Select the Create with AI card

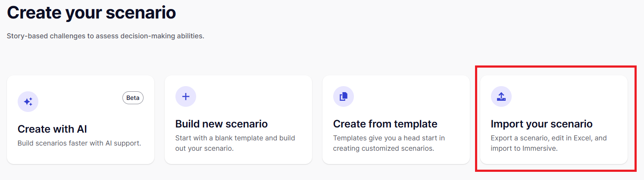pos(81,116)
